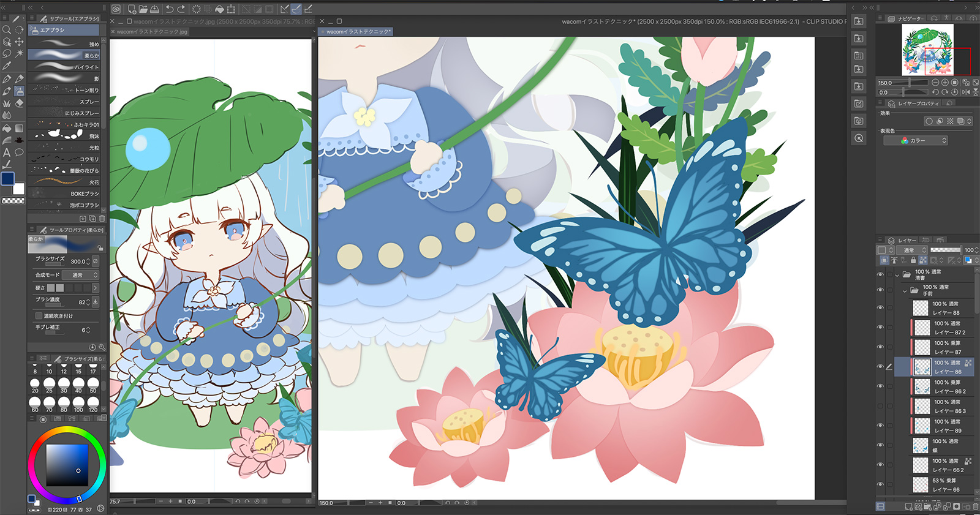This screenshot has height=515, width=980.
Task: Open サブツール panel menu
Action: click(x=32, y=18)
